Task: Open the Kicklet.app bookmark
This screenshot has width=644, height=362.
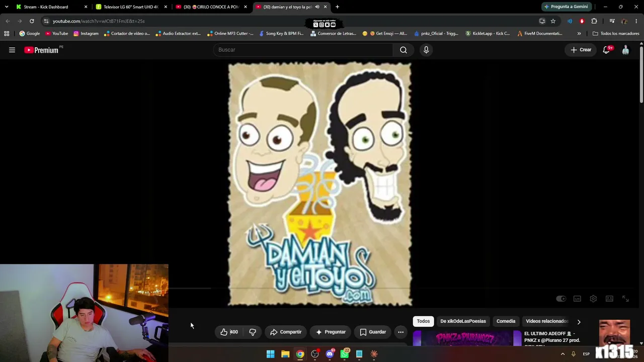Action: tap(488, 34)
